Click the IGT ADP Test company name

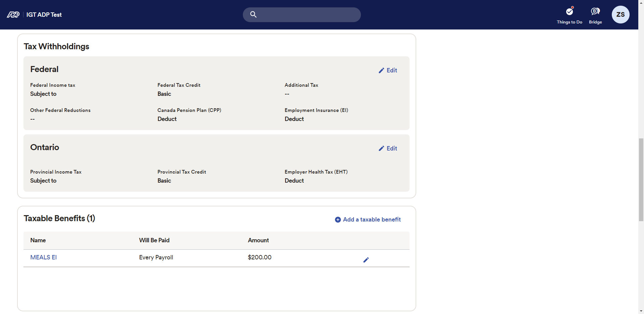click(44, 15)
